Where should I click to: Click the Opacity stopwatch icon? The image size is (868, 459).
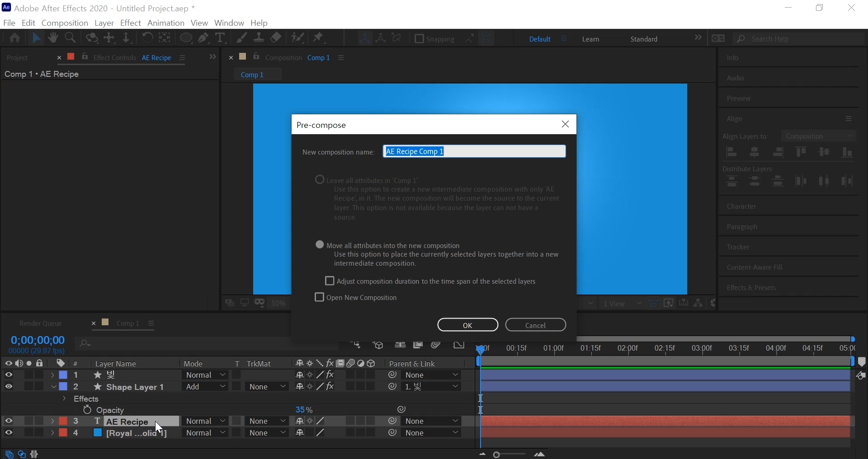pos(87,410)
